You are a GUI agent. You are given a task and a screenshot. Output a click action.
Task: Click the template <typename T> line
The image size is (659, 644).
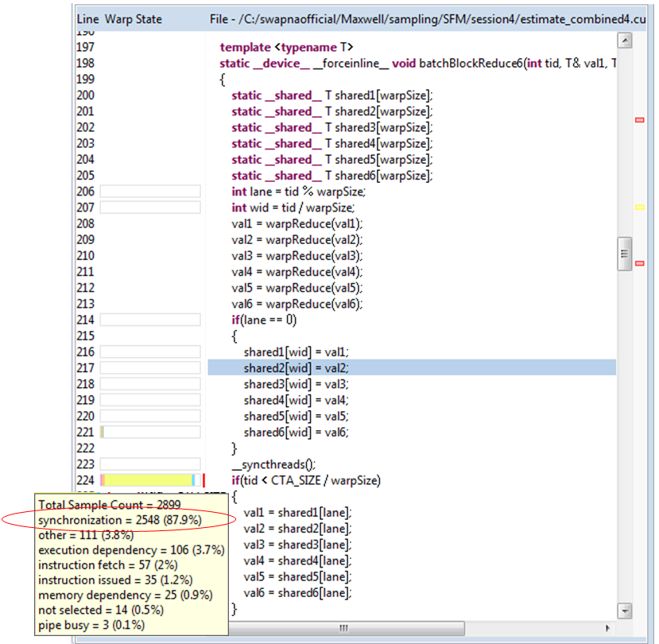pyautogui.click(x=286, y=47)
